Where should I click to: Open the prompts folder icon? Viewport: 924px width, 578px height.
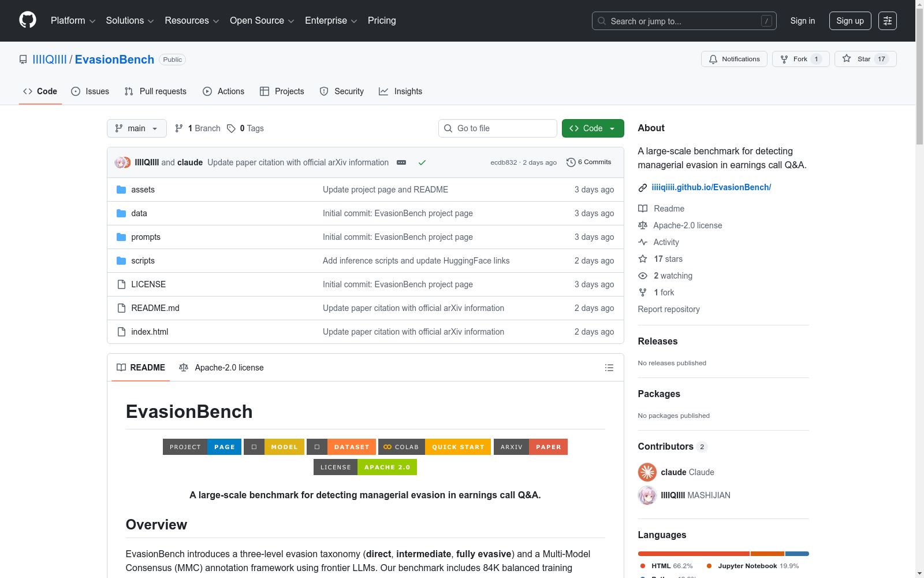(x=121, y=237)
